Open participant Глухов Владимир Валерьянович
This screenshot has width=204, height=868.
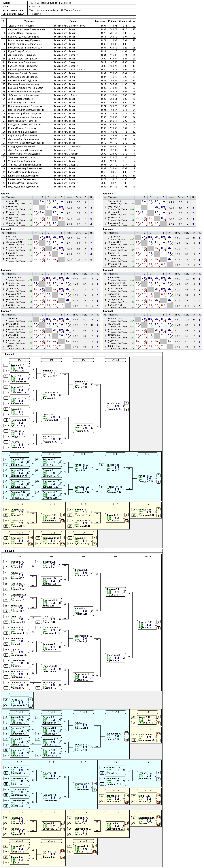coord(25,44)
